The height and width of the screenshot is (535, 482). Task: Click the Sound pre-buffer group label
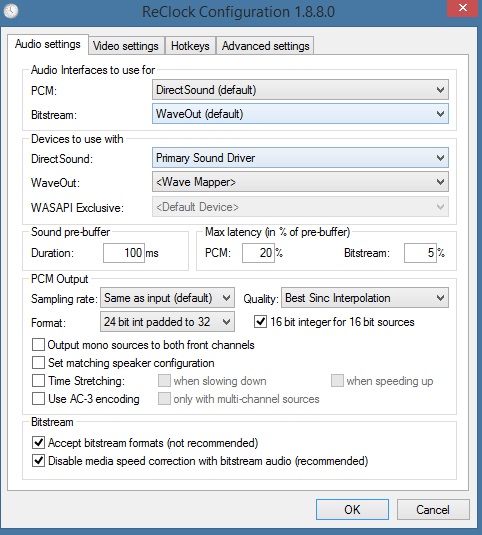71,232
